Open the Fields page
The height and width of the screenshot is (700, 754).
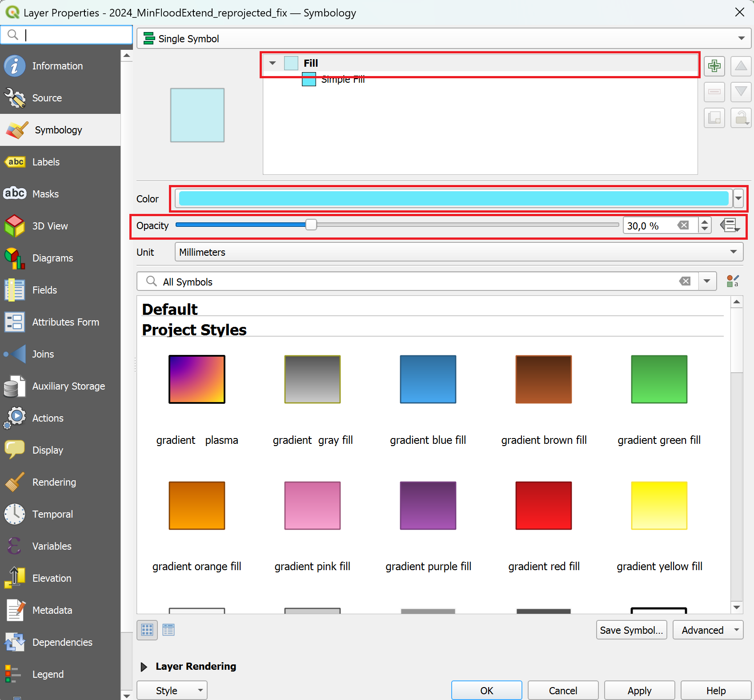60,290
